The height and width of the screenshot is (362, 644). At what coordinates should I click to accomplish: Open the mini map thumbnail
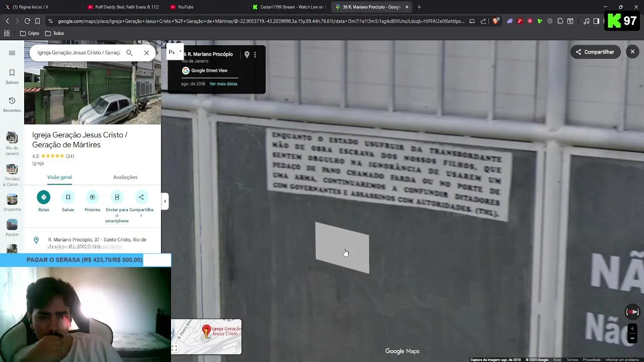coord(206,336)
